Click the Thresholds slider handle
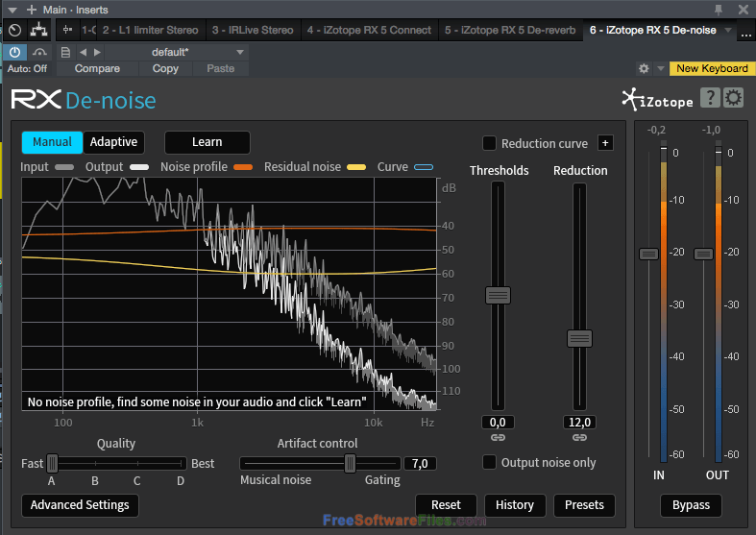The height and width of the screenshot is (535, 756). [498, 295]
